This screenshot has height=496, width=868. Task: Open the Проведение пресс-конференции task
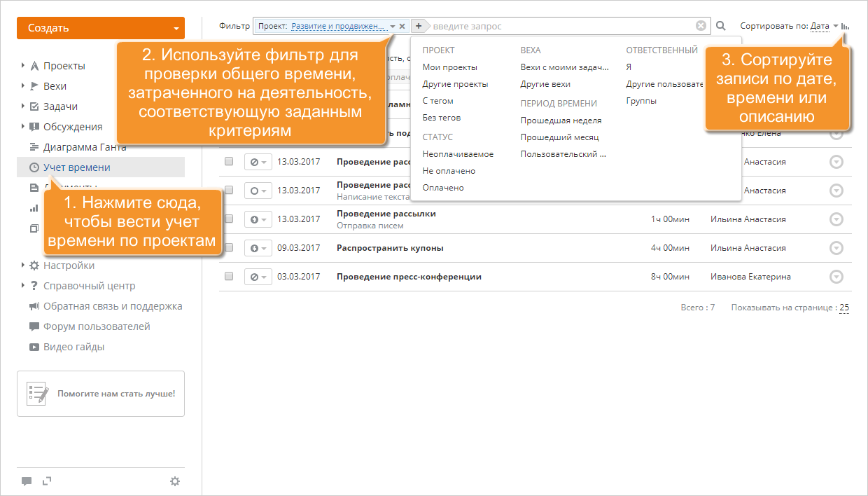[409, 277]
